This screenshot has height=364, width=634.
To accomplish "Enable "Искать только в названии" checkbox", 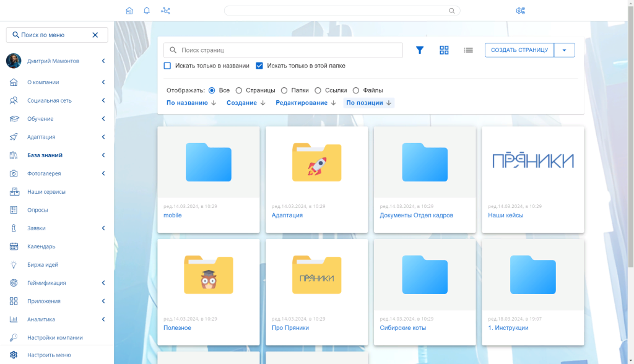I will [x=167, y=66].
